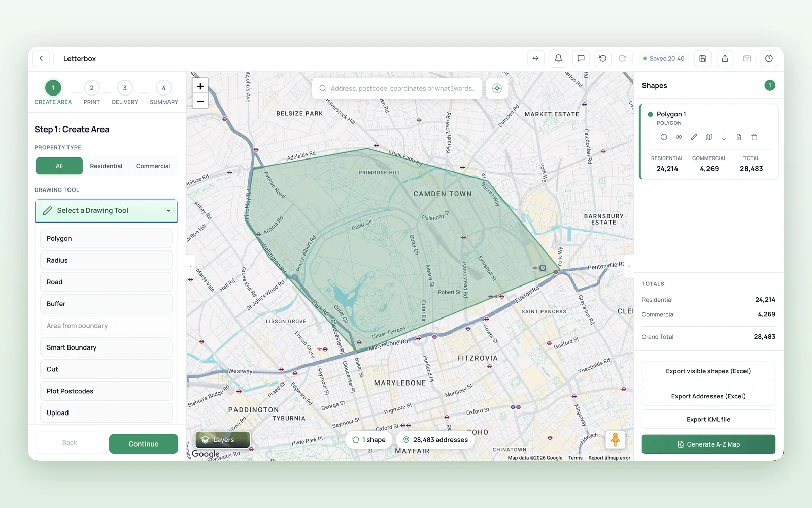Click the redo arrow in the toolbar
Screen dimensions: 812x508
[622, 58]
